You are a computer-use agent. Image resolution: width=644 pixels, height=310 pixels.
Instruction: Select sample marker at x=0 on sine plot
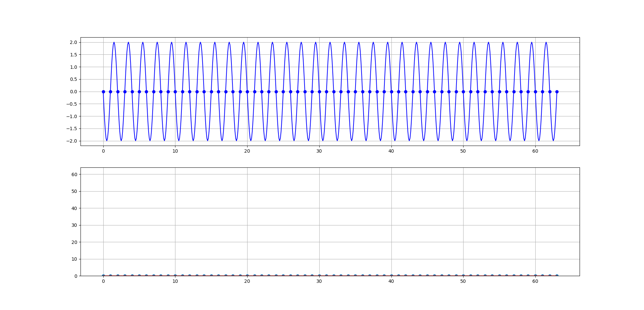[103, 92]
